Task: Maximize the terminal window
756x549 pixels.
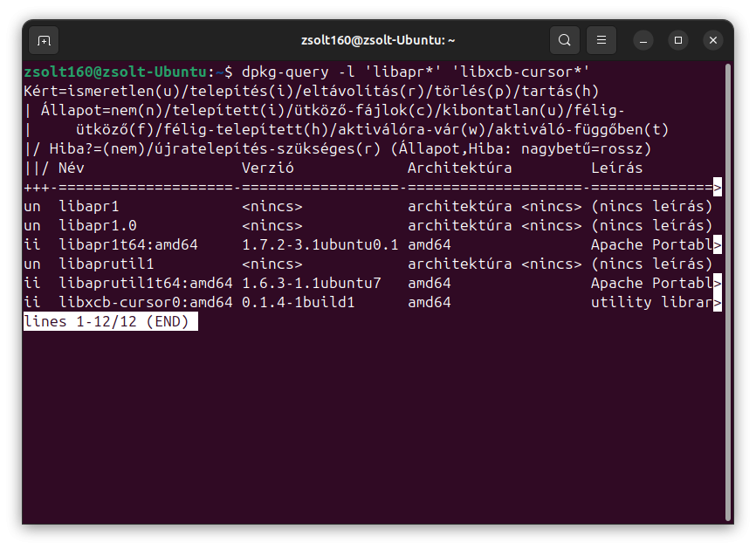Action: [678, 40]
